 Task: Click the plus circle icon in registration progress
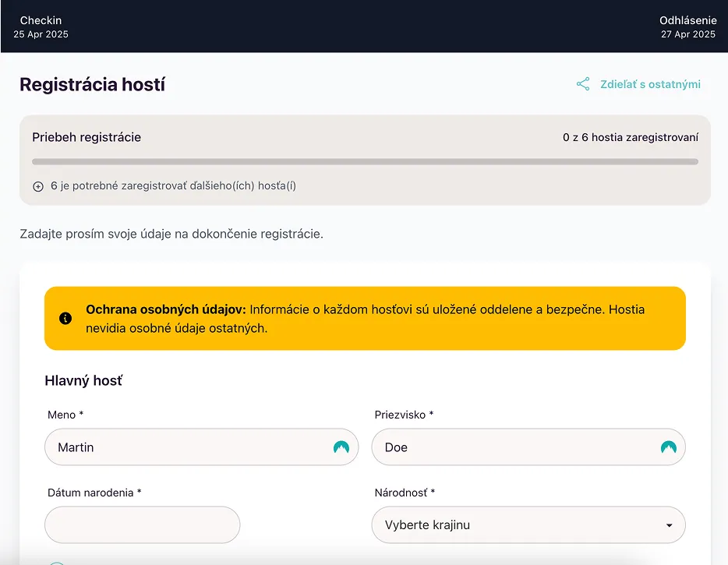click(38, 186)
